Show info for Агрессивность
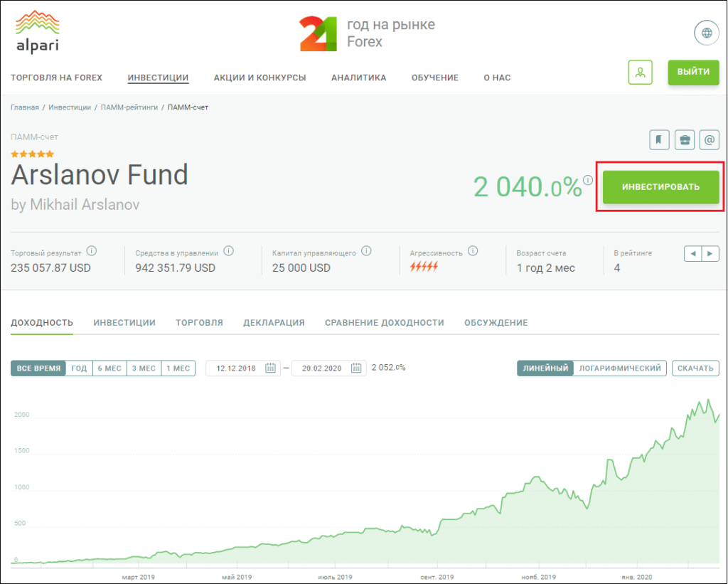Screen dimensions: 728x584 (473, 251)
